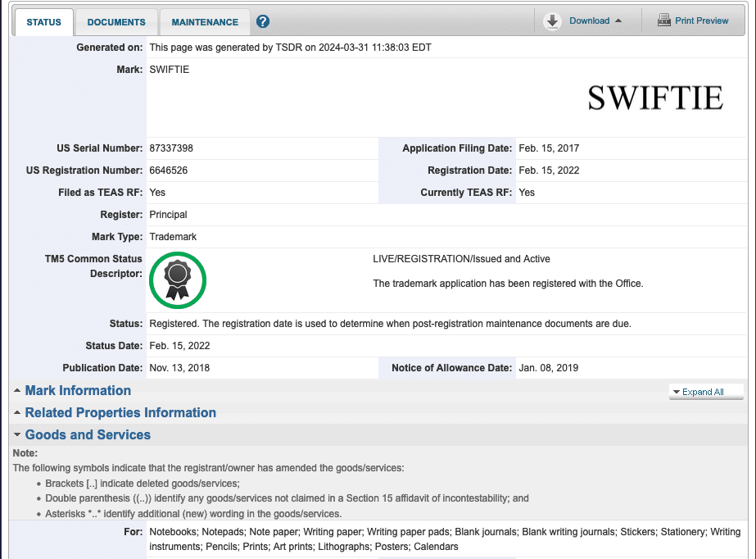Viewport: 756px width, 559px height.
Task: Click the small arrow beside Download
Action: click(618, 20)
